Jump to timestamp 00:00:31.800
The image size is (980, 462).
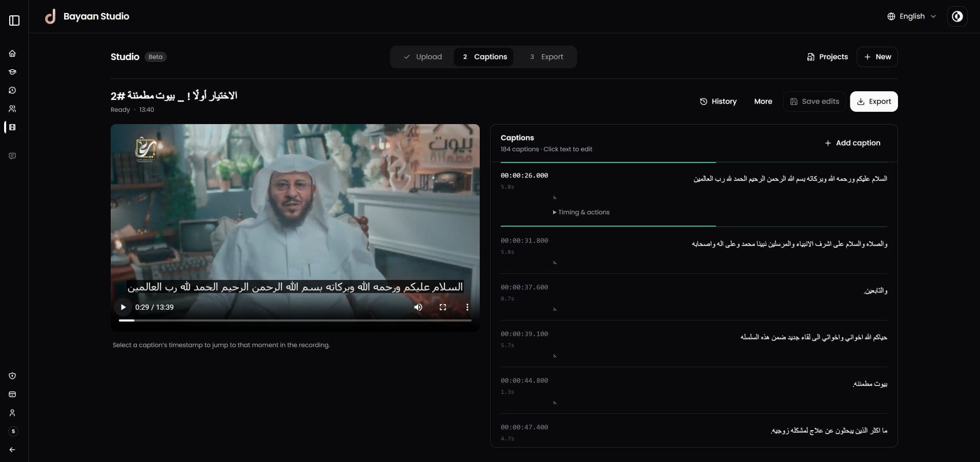point(524,240)
